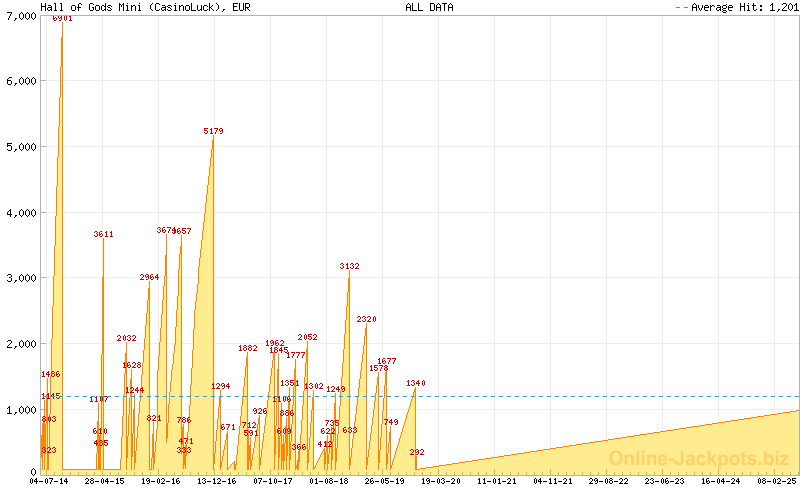
Task: Click the ALL DATA heading
Action: [429, 7]
